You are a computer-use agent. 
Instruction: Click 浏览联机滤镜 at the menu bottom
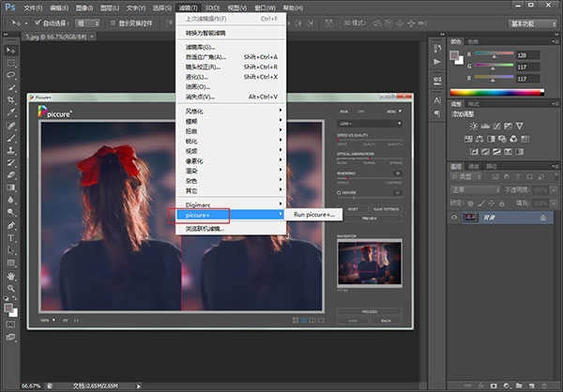coord(204,228)
